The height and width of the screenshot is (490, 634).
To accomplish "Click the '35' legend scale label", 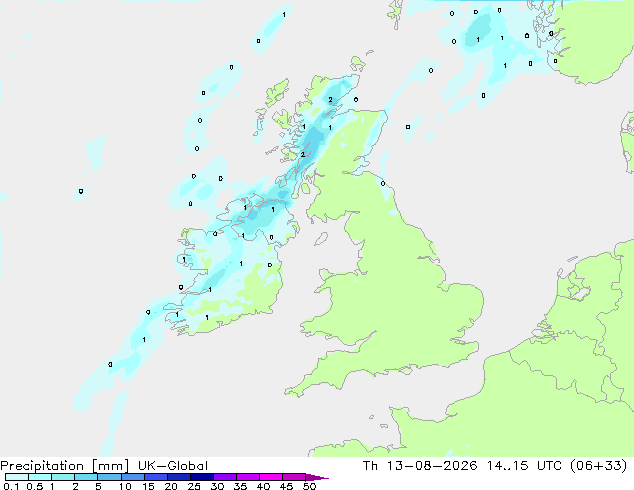I will (x=240, y=486).
